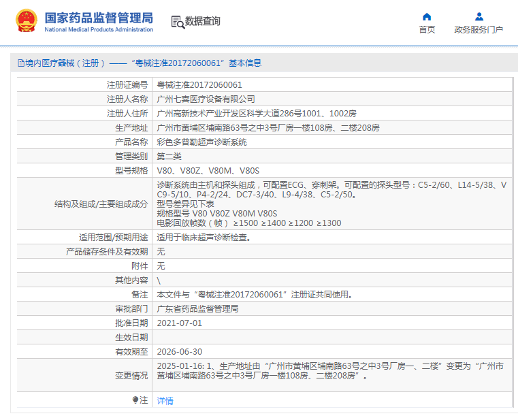Click 广东省药品监督管理局 approval department
This screenshot has height=420, width=518.
(x=197, y=308)
